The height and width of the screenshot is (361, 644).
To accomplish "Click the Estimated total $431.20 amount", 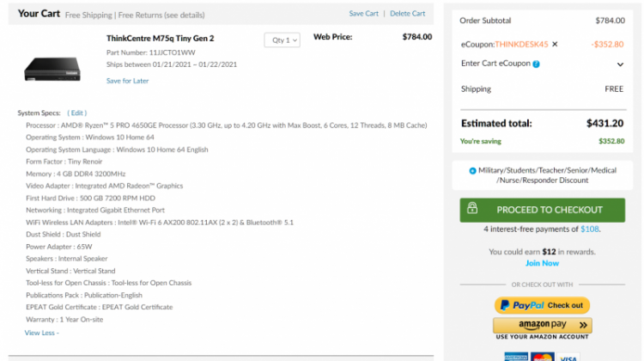I will point(605,124).
